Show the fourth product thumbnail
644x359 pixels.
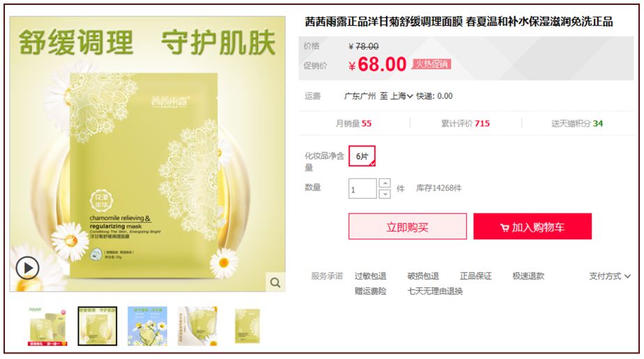click(x=197, y=326)
